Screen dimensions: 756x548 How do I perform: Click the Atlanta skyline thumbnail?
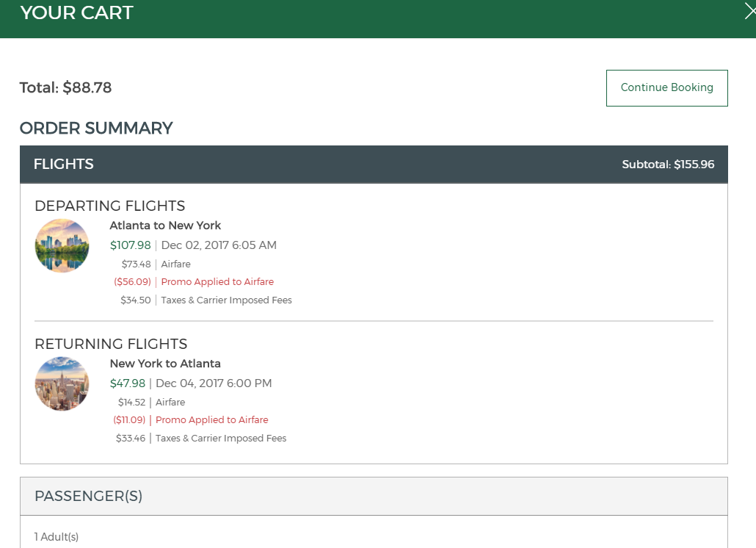point(62,246)
